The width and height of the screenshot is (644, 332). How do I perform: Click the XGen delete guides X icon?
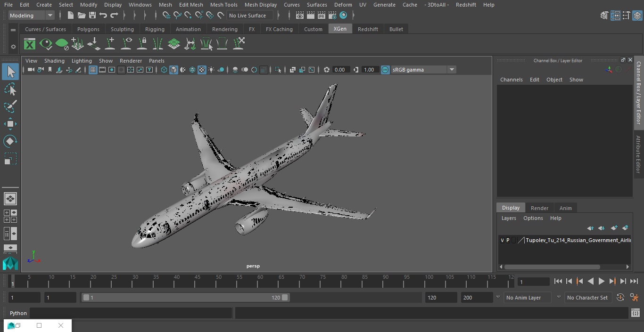click(239, 44)
